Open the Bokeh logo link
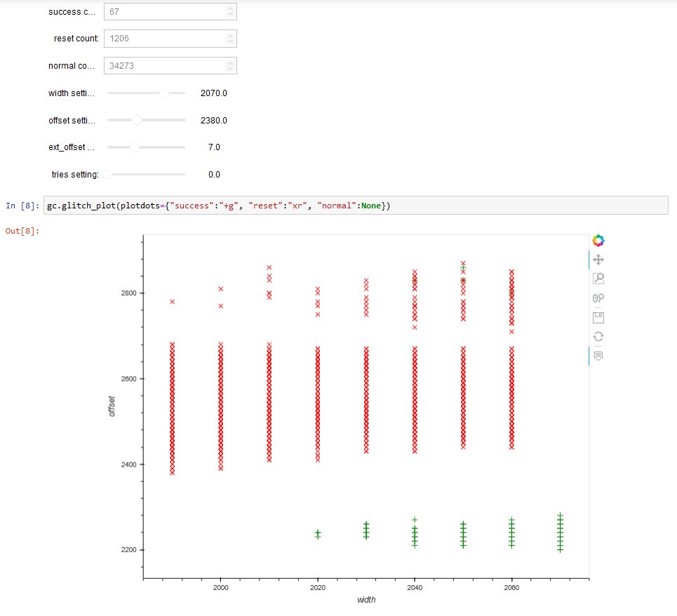 (x=598, y=241)
